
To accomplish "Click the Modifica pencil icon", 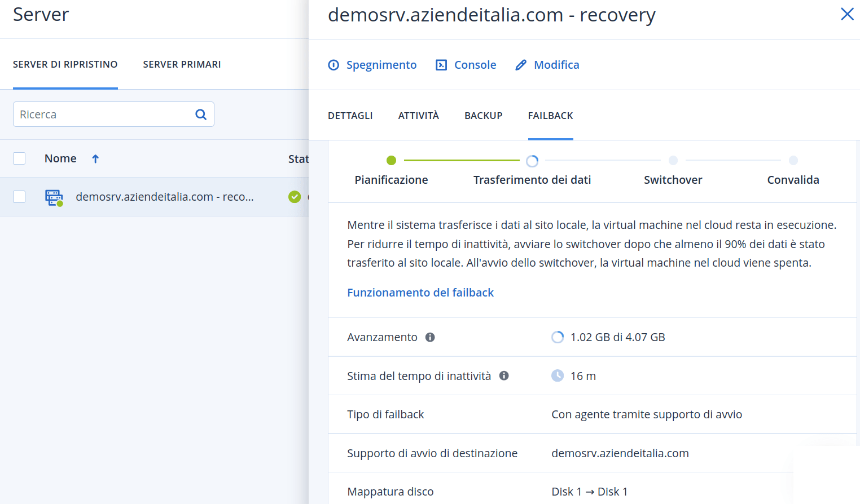I will pos(521,65).
